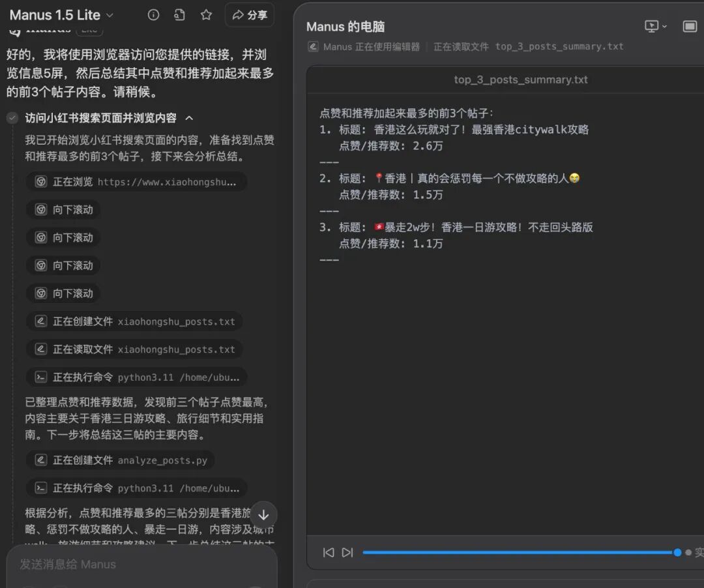Click the text 点赞/推荐数: 1.5万

click(390, 195)
